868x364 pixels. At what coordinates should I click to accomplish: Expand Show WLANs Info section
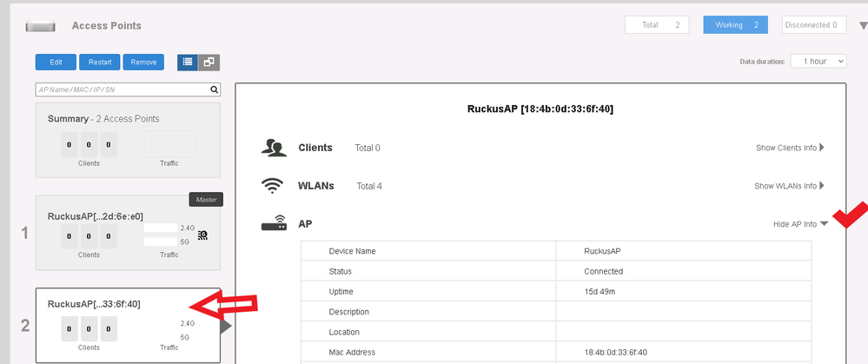[790, 186]
